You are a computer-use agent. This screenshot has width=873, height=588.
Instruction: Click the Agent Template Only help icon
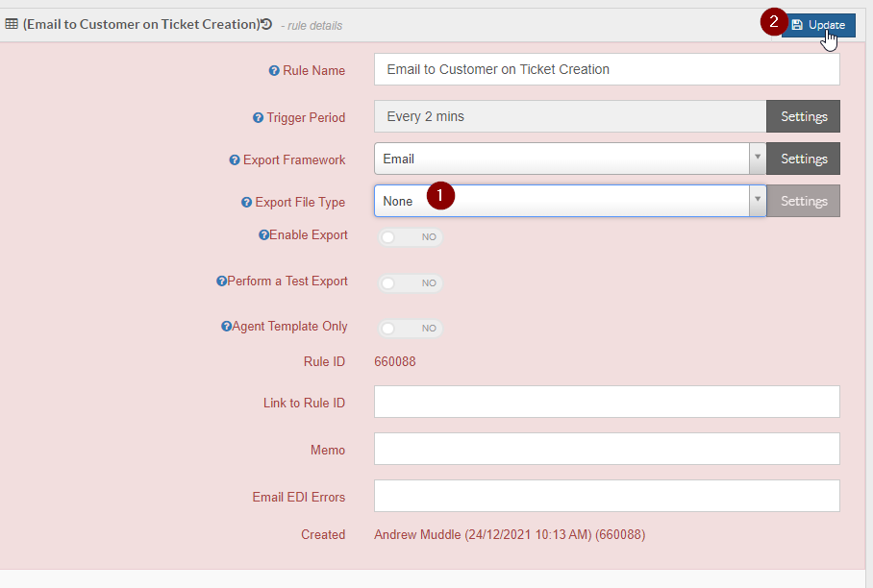pyautogui.click(x=226, y=327)
